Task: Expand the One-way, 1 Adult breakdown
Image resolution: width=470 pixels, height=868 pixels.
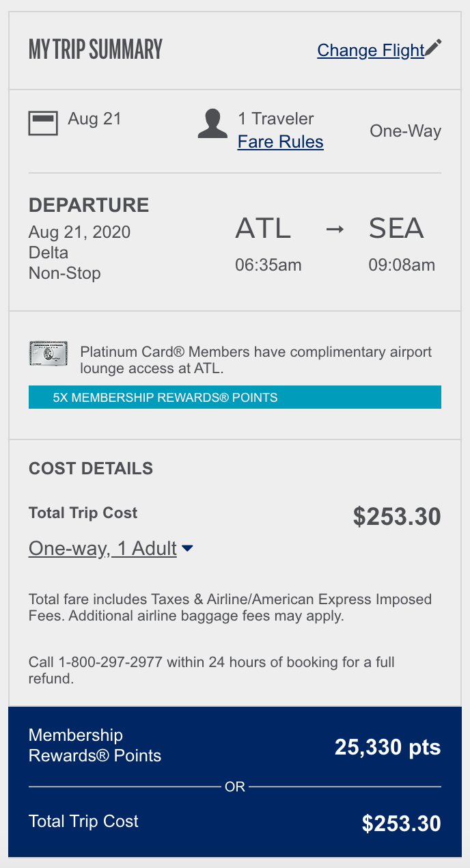Action: 102,548
